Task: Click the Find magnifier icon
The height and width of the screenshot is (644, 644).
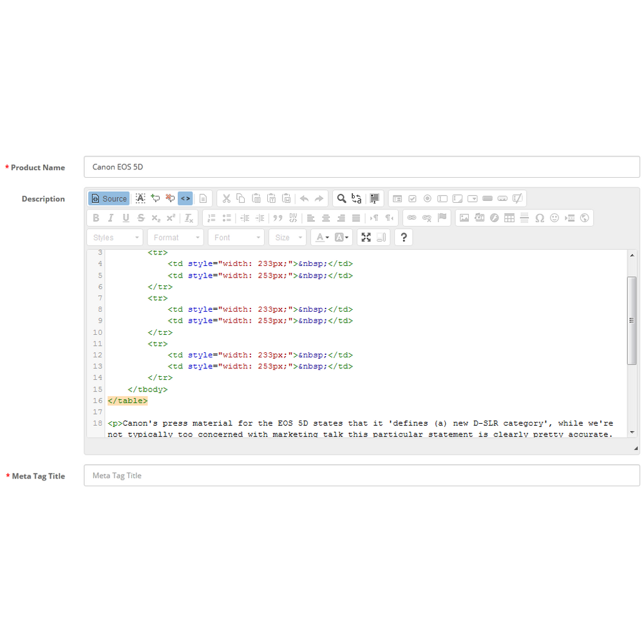Action: (x=341, y=199)
